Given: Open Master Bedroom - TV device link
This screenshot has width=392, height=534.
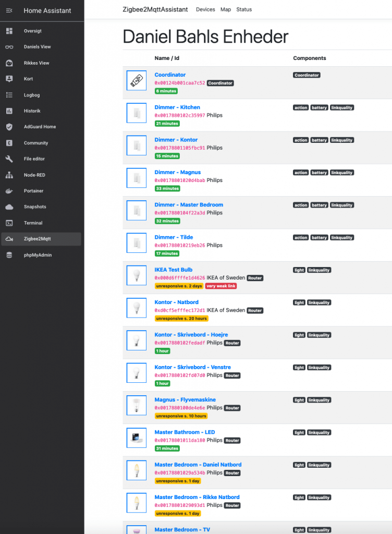Looking at the screenshot, I should point(182,530).
